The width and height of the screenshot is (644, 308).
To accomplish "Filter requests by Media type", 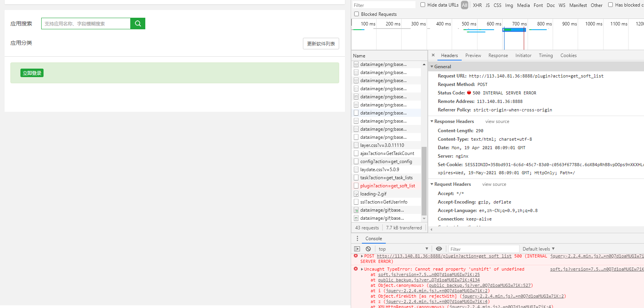I will [523, 5].
